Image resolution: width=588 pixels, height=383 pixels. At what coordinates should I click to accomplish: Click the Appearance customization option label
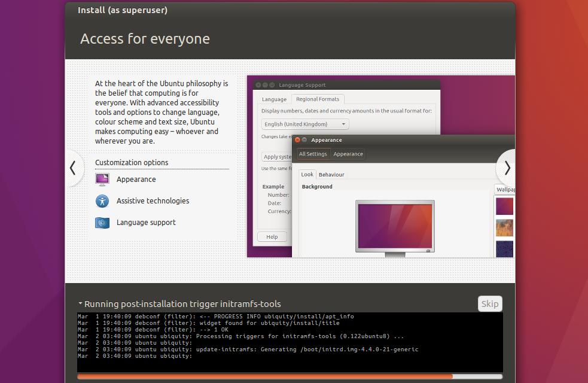(136, 180)
